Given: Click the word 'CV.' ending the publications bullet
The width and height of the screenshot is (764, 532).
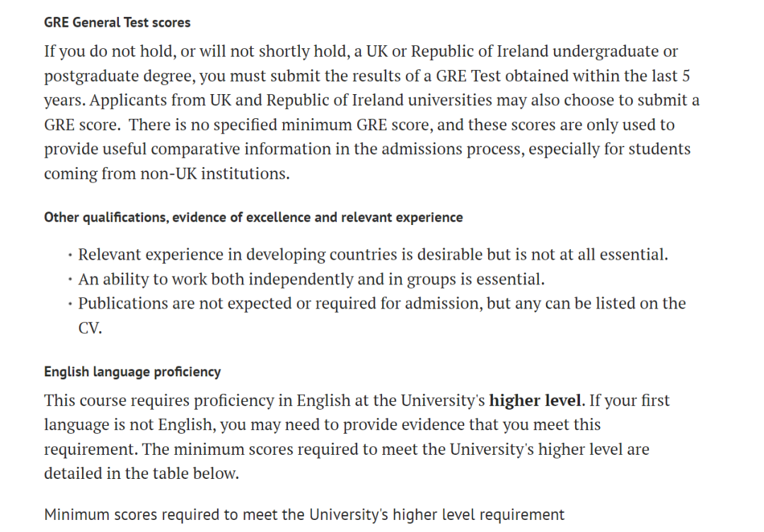Looking at the screenshot, I should click(x=90, y=328).
